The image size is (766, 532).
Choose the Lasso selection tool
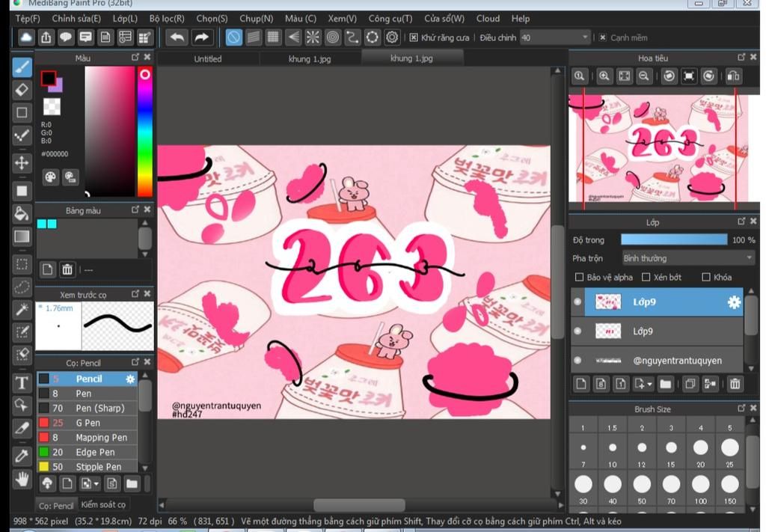coord(22,287)
